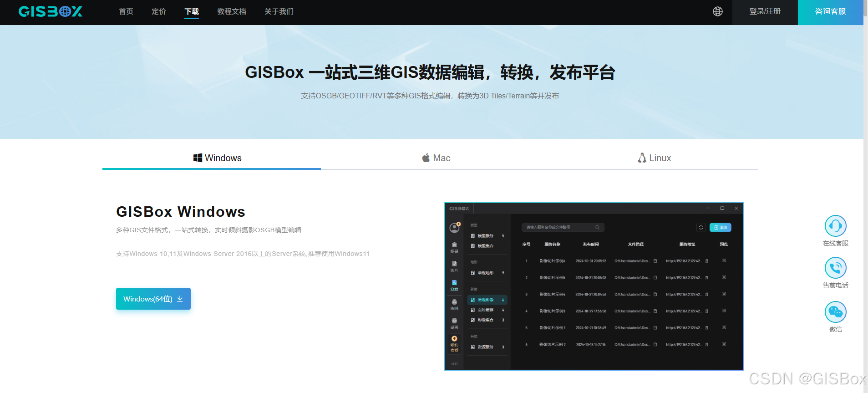868x393 pixels.
Task: Download Windows(64位) installer
Action: pyautogui.click(x=153, y=299)
